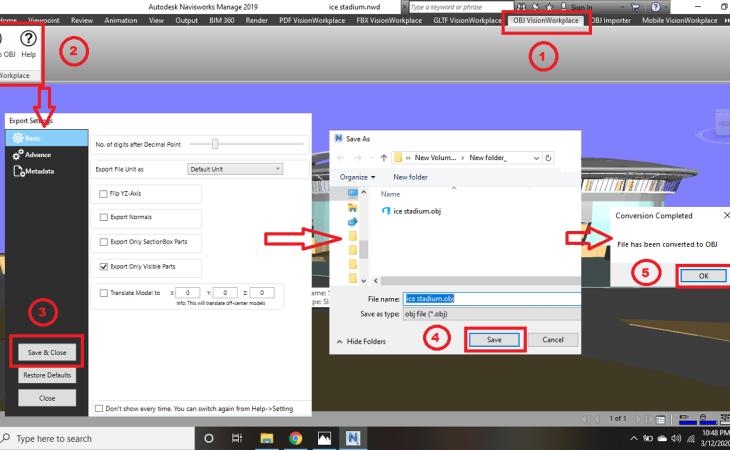Click the Back arrow in Save As dialog
Viewport: 730px width, 450px height.
tap(341, 158)
